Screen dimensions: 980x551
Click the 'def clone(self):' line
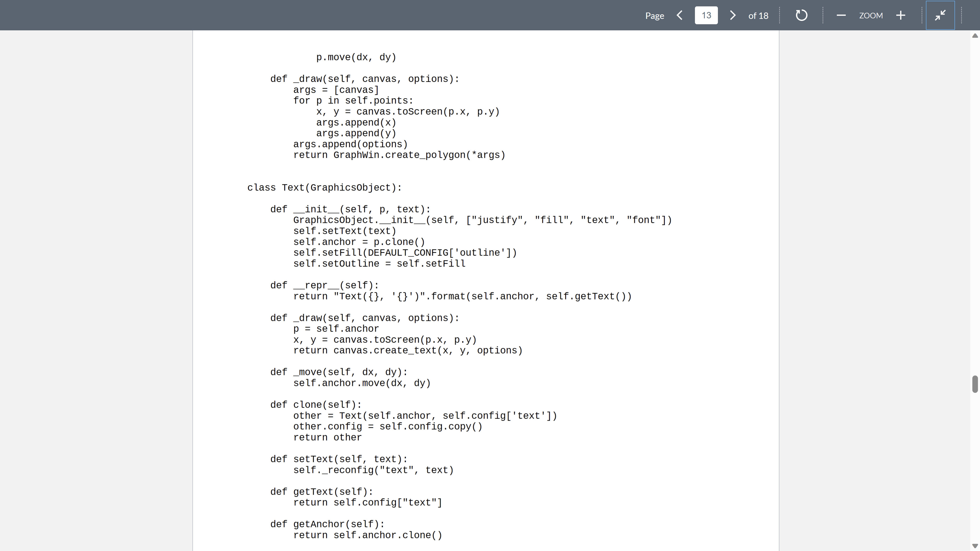click(x=316, y=405)
